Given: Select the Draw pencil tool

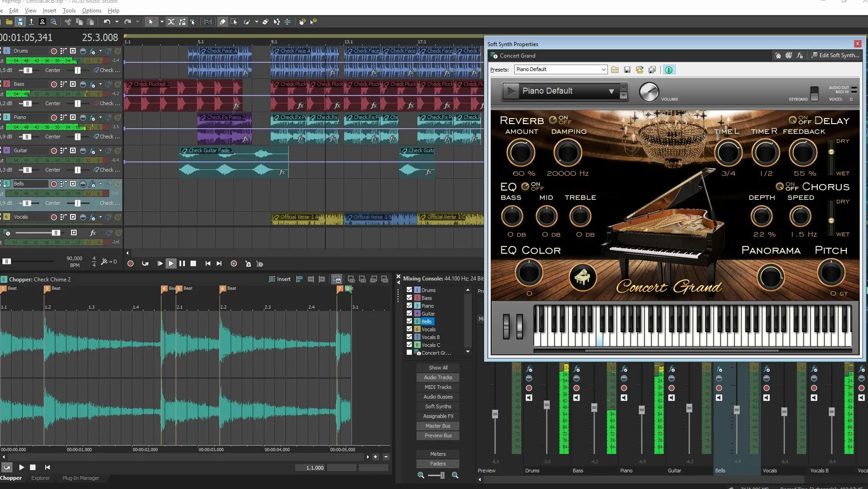Looking at the screenshot, I should 222,22.
